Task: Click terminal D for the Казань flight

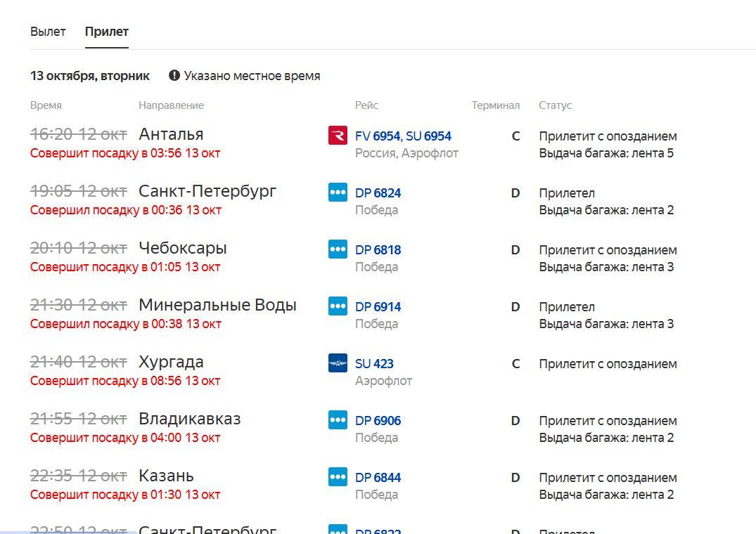Action: tap(515, 478)
